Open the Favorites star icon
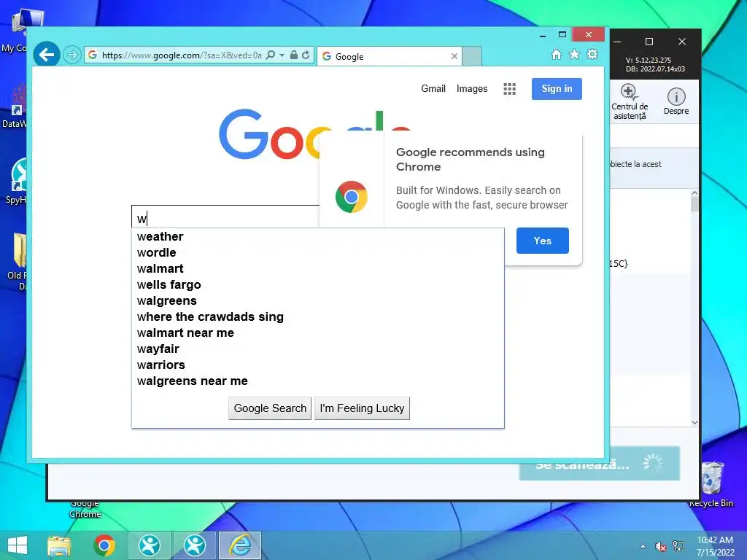Image resolution: width=747 pixels, height=560 pixels. [x=575, y=54]
